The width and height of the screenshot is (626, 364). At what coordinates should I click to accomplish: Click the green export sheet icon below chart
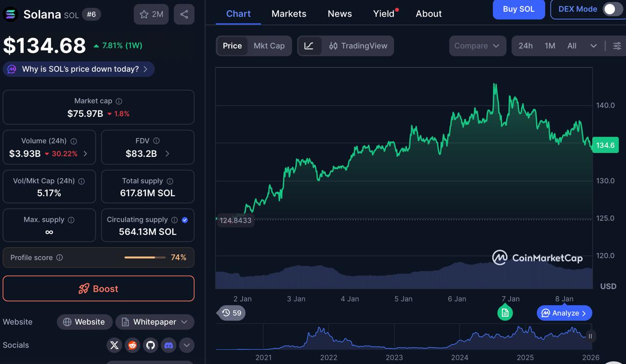click(x=505, y=312)
